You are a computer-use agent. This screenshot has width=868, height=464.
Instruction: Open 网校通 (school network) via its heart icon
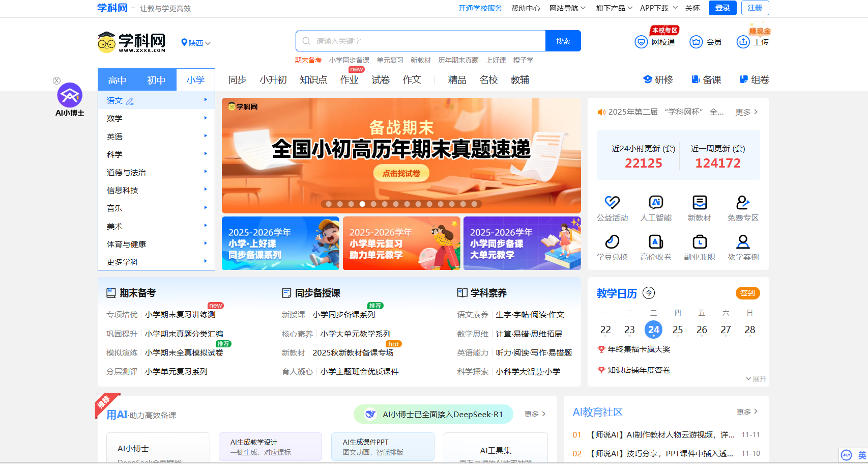641,42
